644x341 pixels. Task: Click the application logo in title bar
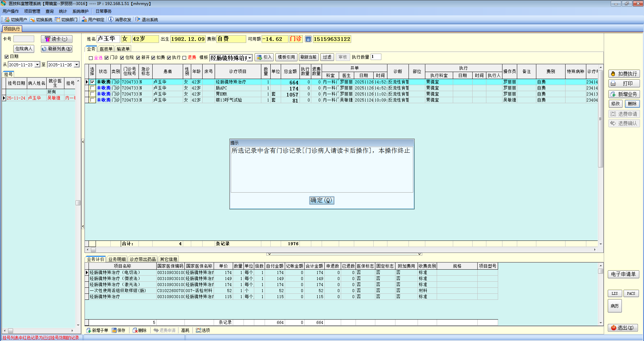(4, 3)
